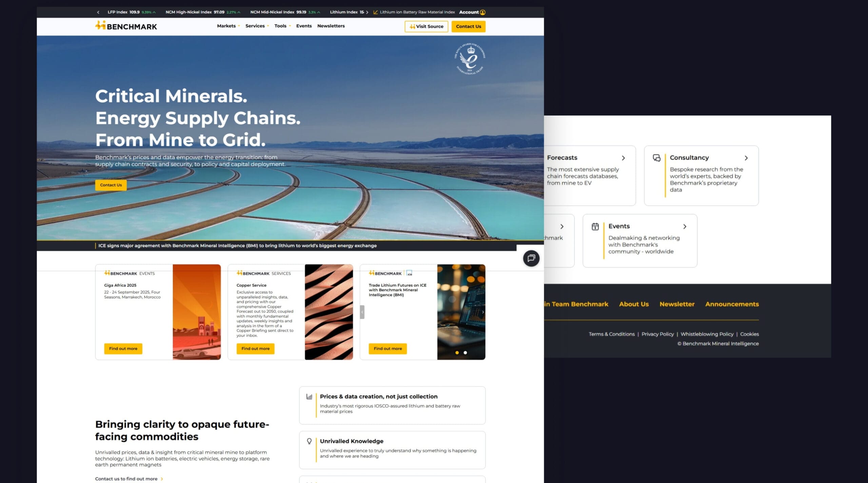The width and height of the screenshot is (868, 483).
Task: Click Newsletter in the footer
Action: click(677, 304)
